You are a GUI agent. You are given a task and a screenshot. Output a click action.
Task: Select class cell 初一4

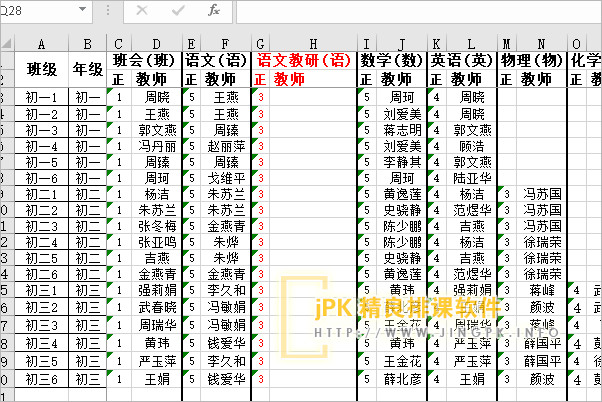[41, 146]
